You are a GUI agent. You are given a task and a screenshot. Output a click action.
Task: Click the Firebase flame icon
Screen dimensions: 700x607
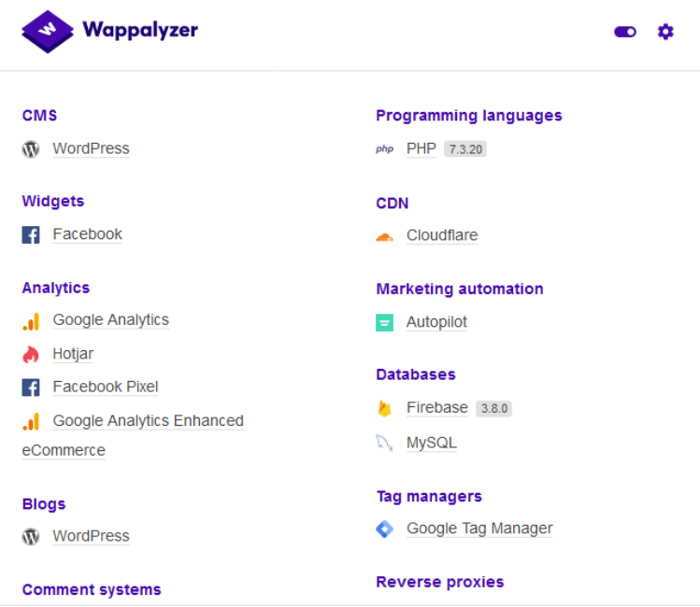click(x=384, y=408)
